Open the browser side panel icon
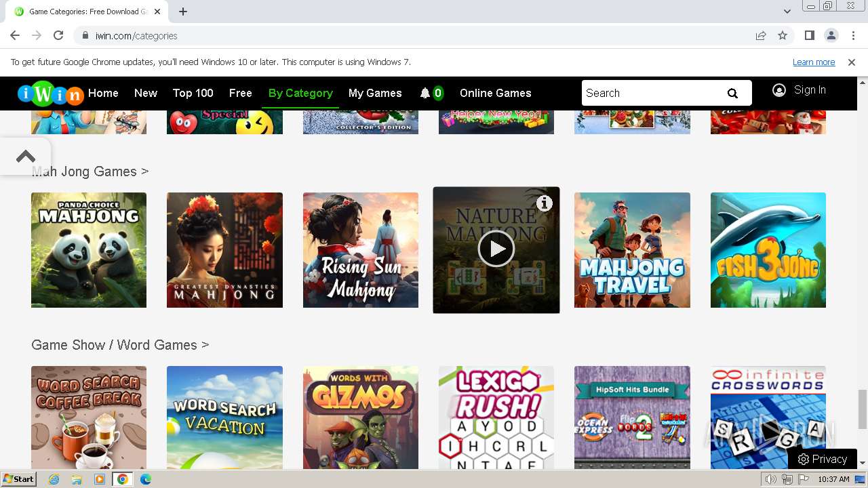The image size is (868, 488). point(810,35)
